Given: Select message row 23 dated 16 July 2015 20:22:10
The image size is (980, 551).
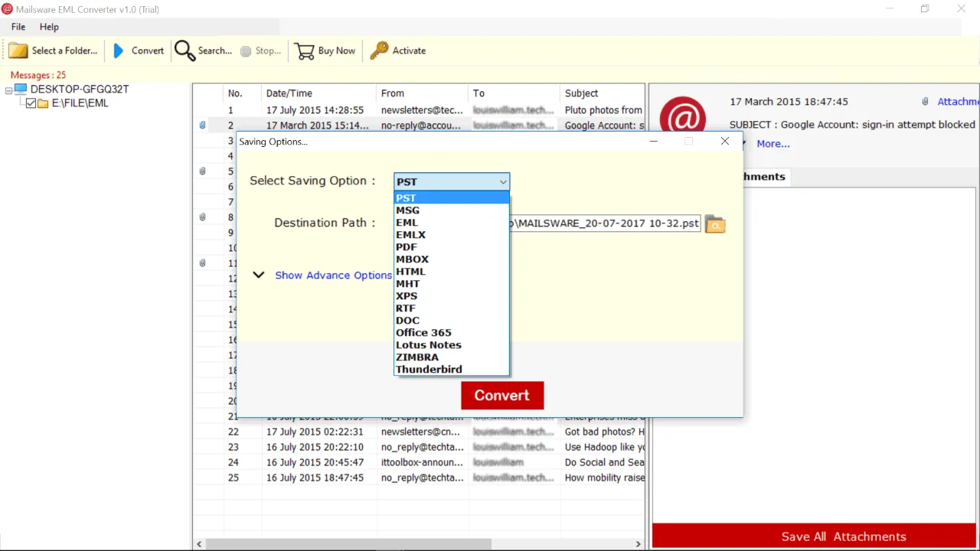Looking at the screenshot, I should coord(419,447).
